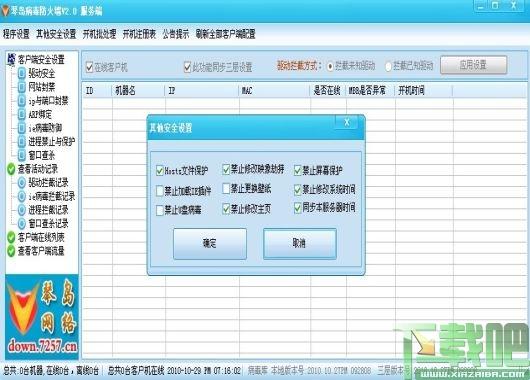
Task: Click the 客户端安全设置 root icon
Action: (x=11, y=59)
